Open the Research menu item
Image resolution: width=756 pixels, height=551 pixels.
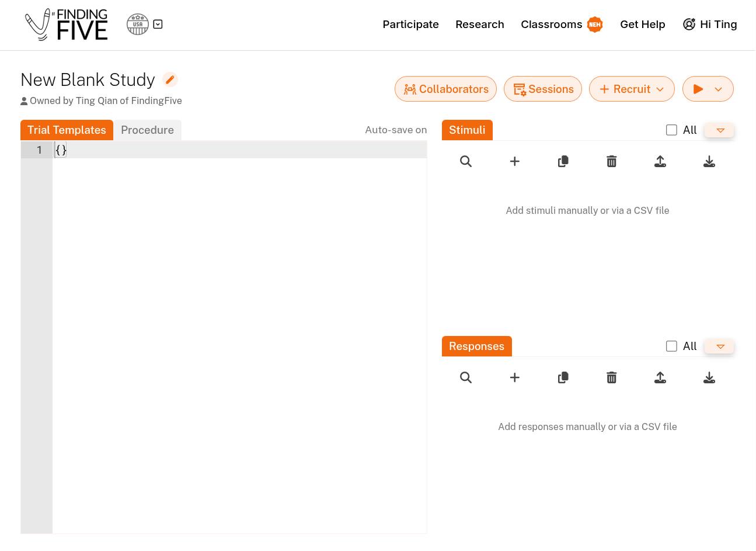[479, 25]
